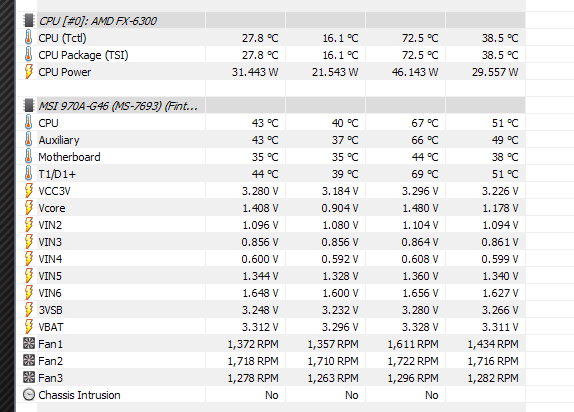Click the '3VSB' sensor label
Image resolution: width=574 pixels, height=412 pixels.
[51, 310]
